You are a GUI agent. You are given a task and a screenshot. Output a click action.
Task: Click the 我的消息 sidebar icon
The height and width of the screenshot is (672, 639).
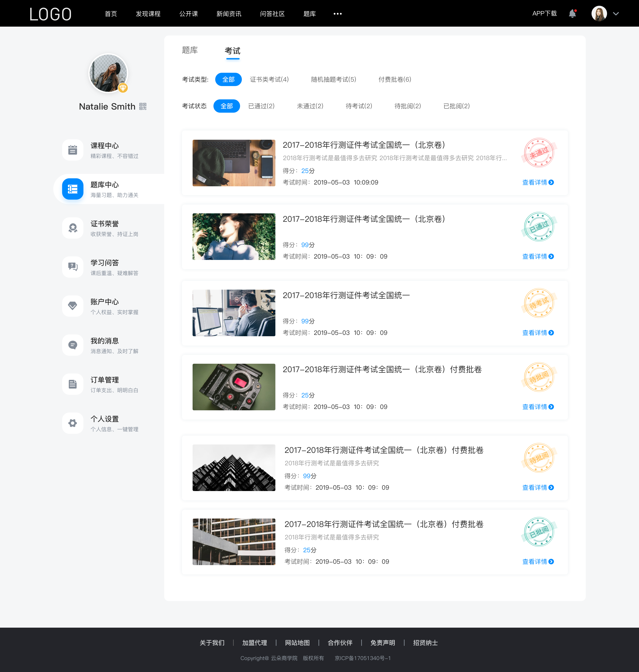coord(72,345)
